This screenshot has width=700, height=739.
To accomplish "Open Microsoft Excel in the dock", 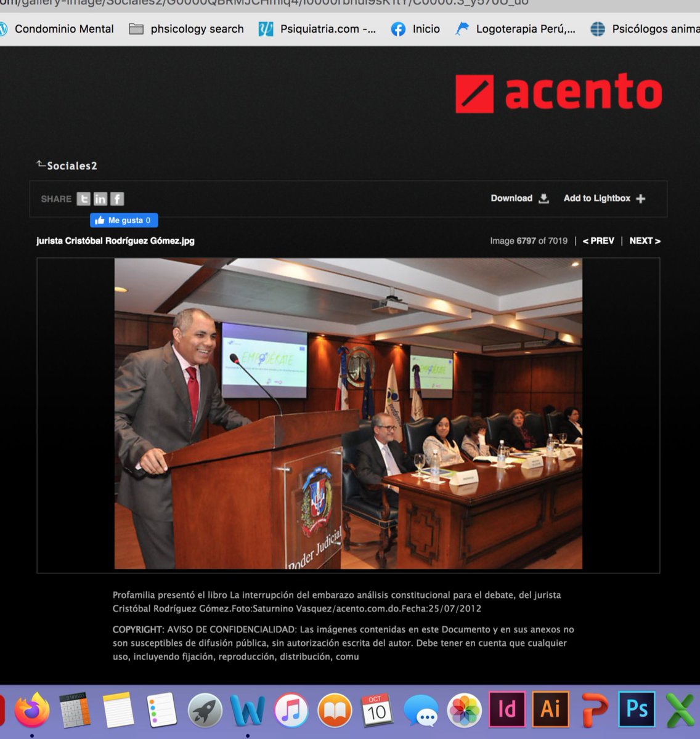I will point(681,711).
